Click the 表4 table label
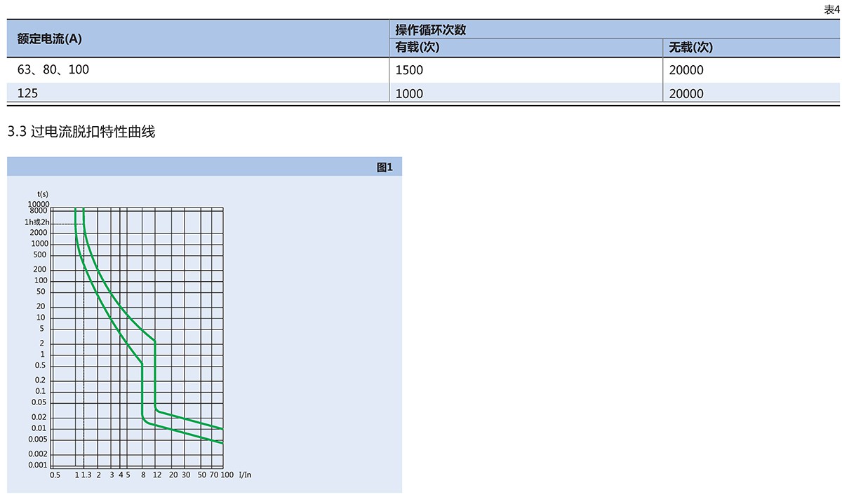 coord(831,9)
